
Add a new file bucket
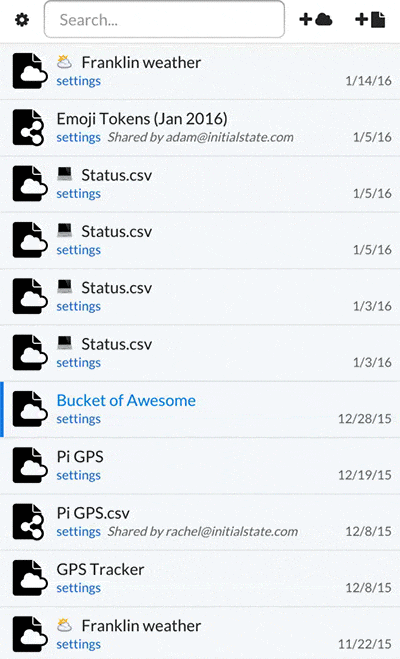click(370, 20)
